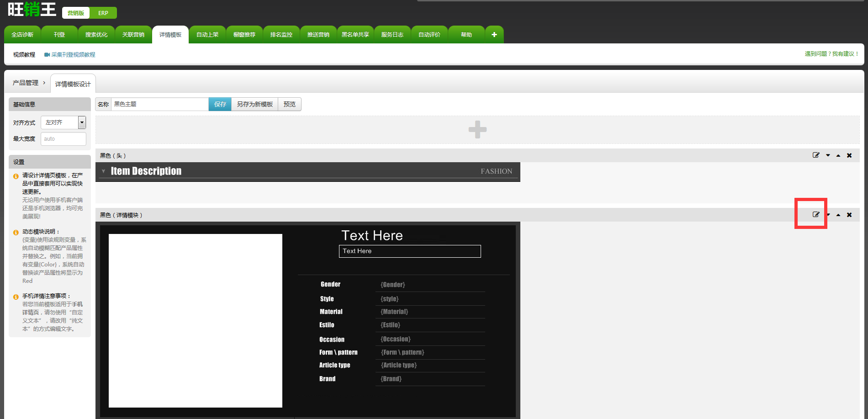The image size is (868, 419).
Task: Open the 帮助 tab
Action: point(466,35)
